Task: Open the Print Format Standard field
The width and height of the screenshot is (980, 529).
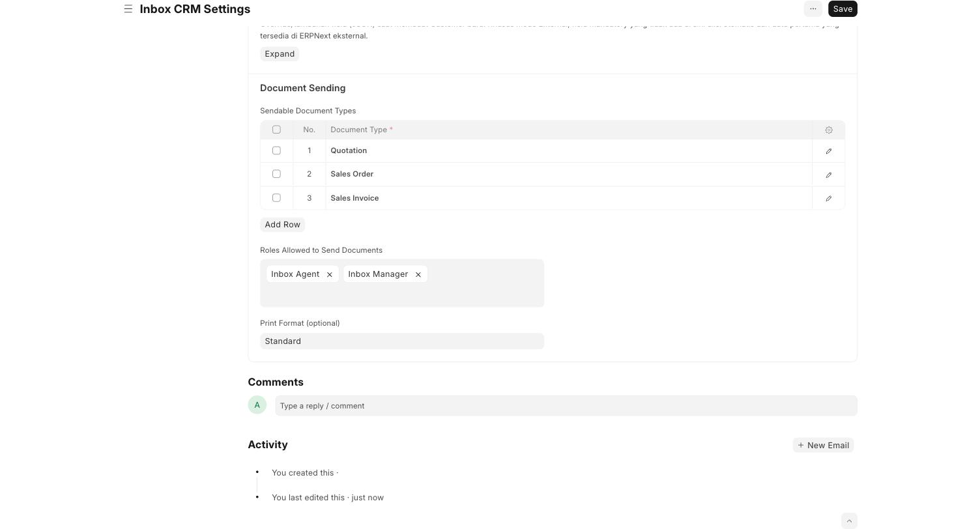Action: pyautogui.click(x=402, y=341)
